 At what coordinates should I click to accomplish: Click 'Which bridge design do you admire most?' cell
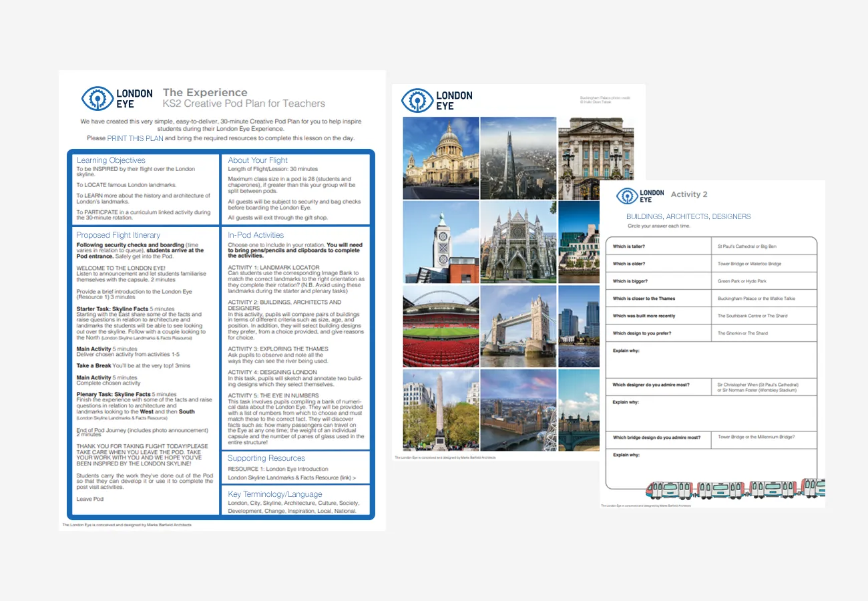[x=658, y=439]
